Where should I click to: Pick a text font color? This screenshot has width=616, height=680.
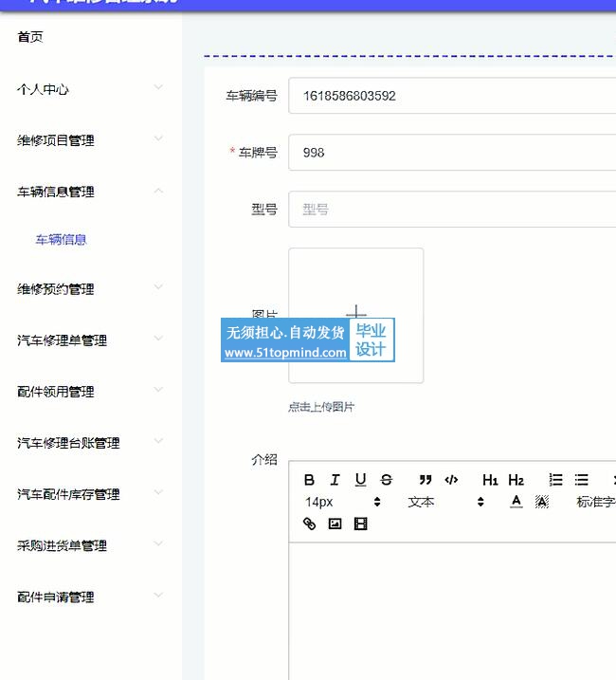tap(516, 502)
